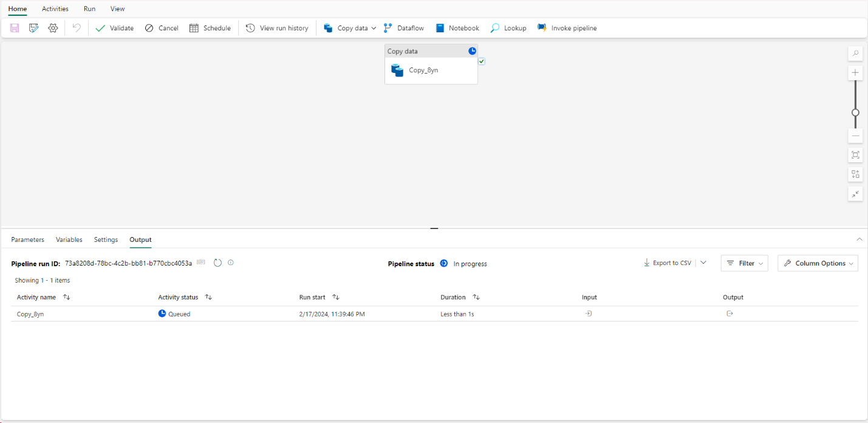Image resolution: width=868 pixels, height=423 pixels.
Task: View input of Copy_8yn row
Action: (x=588, y=314)
